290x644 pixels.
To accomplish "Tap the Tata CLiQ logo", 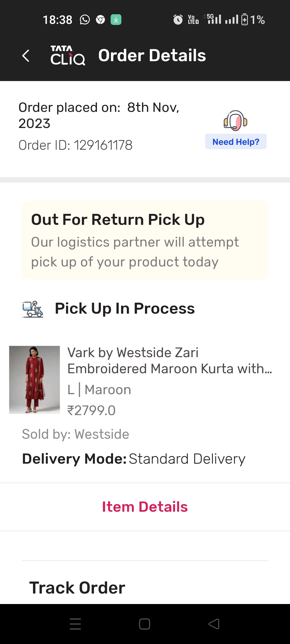I will click(x=68, y=56).
